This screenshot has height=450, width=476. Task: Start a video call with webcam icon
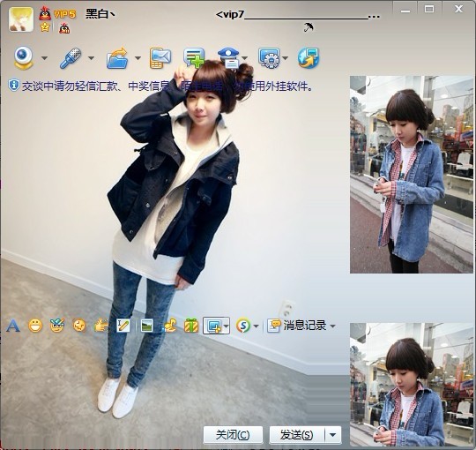point(24,57)
